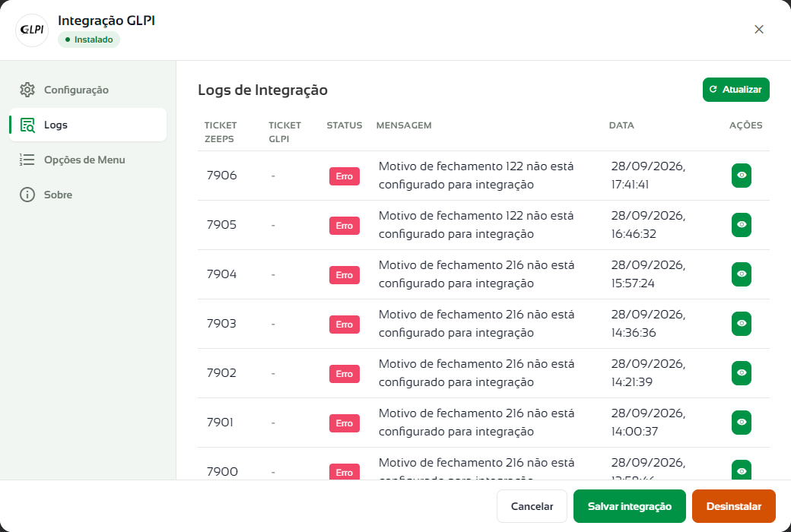The image size is (791, 532).
Task: Click the STATUS column header
Action: pyautogui.click(x=345, y=125)
